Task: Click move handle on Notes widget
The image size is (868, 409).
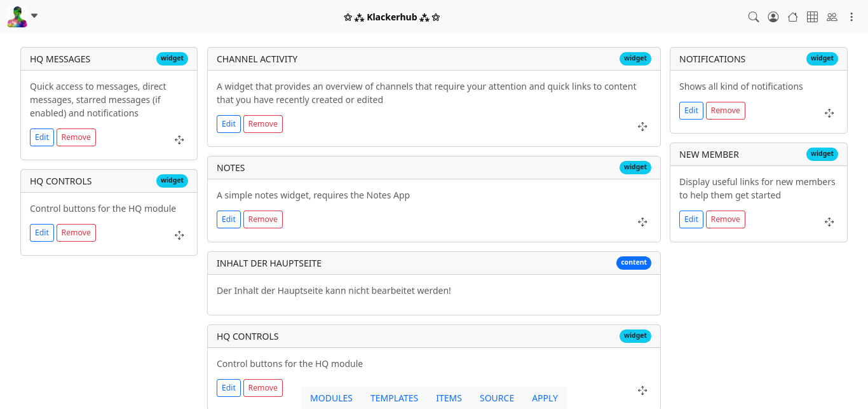Action: click(x=642, y=222)
